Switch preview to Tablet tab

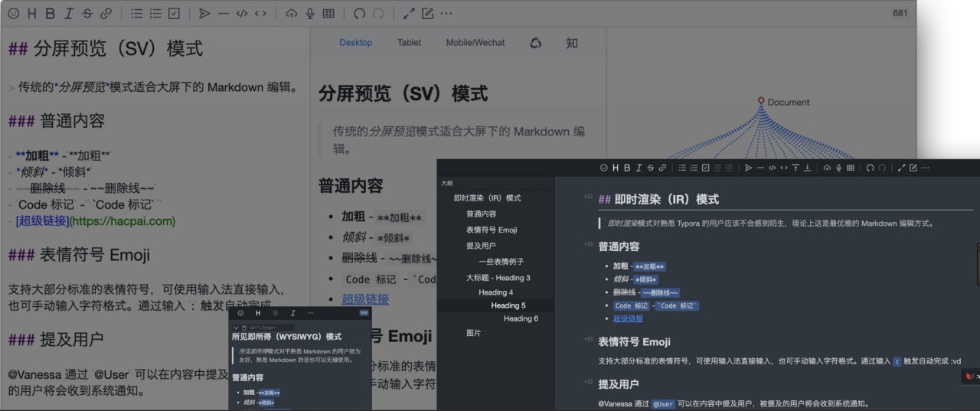click(409, 43)
